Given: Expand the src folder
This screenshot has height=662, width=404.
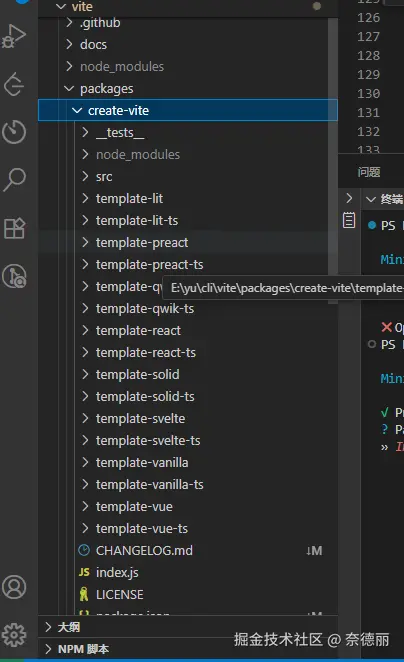Looking at the screenshot, I should pos(86,176).
